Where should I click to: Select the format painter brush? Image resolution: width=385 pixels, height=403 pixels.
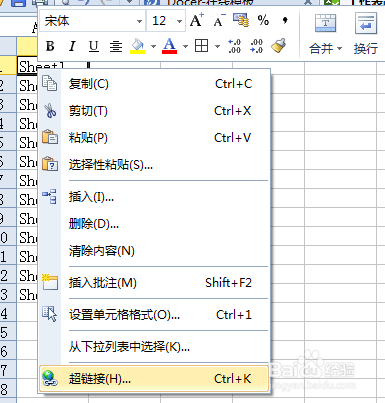click(278, 46)
